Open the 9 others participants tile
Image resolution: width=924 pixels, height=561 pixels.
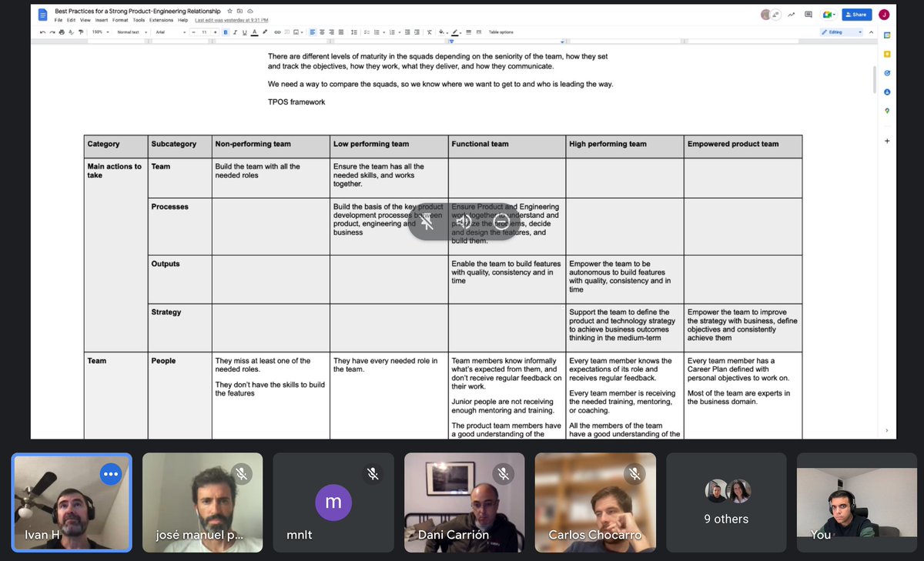[x=726, y=502]
